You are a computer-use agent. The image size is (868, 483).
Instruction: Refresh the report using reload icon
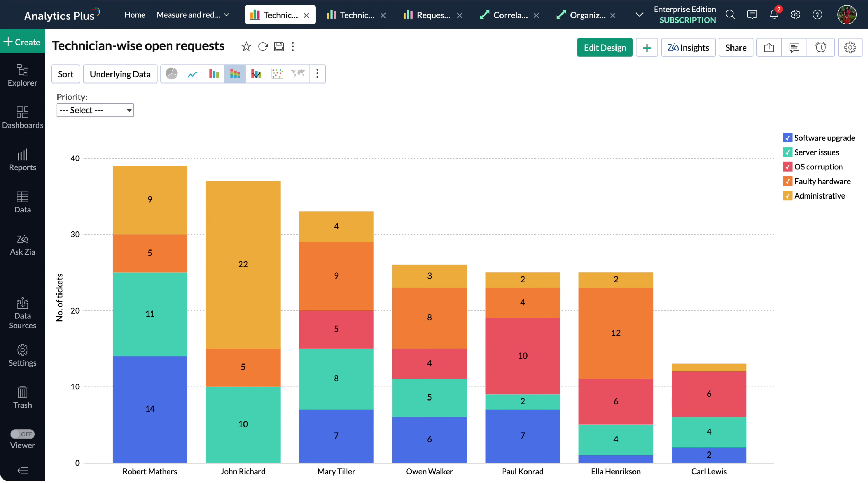(x=263, y=46)
